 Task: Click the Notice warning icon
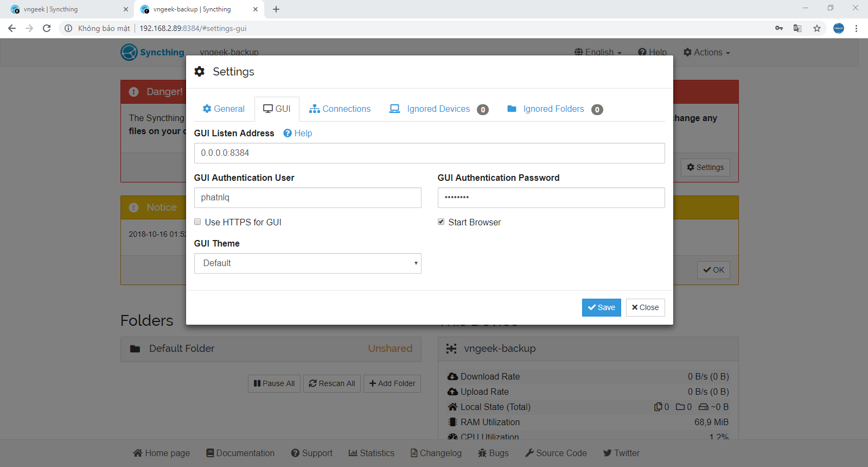(x=133, y=207)
